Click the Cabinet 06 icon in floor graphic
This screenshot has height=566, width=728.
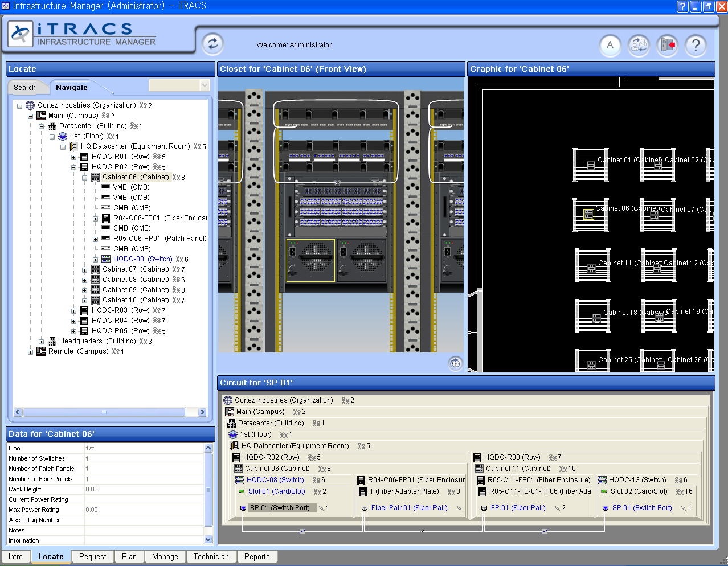590,214
